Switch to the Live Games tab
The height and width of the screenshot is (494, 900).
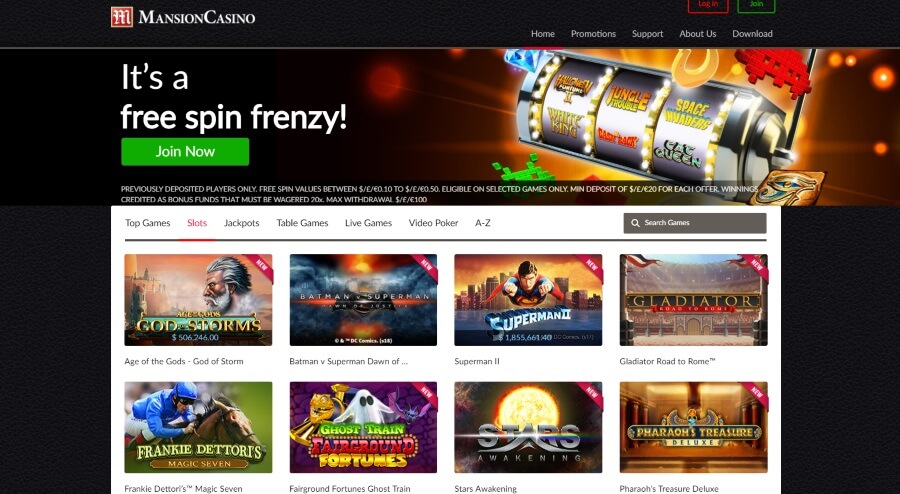[x=368, y=223]
